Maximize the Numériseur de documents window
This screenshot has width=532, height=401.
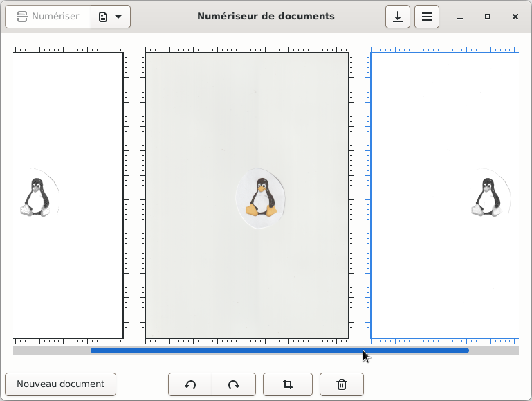point(488,17)
